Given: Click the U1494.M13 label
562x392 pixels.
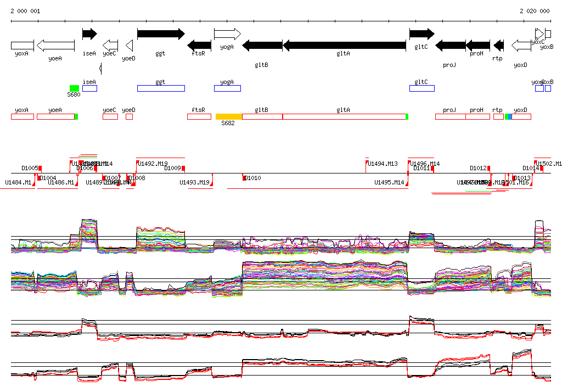Looking at the screenshot, I should [383, 164].
